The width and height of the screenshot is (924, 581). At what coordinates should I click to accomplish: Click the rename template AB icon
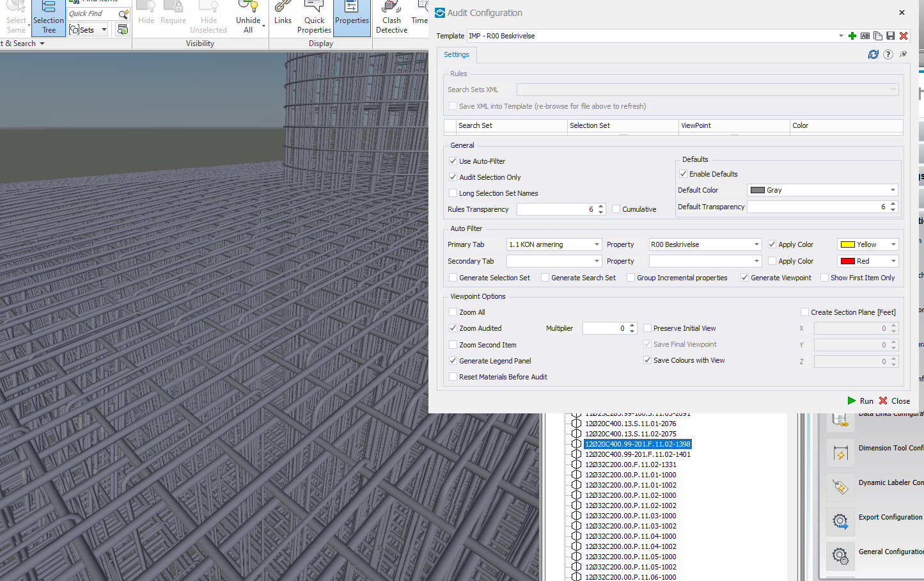(x=865, y=36)
